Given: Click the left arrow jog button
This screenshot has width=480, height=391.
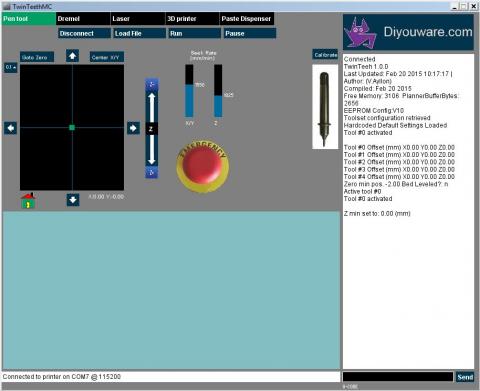Looking at the screenshot, I should pos(11,128).
